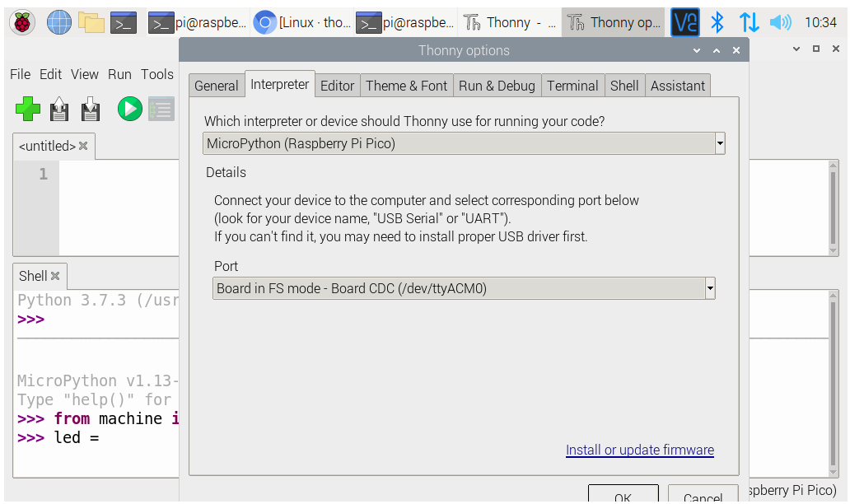
Task: Run the current script with green play button
Action: click(x=130, y=109)
